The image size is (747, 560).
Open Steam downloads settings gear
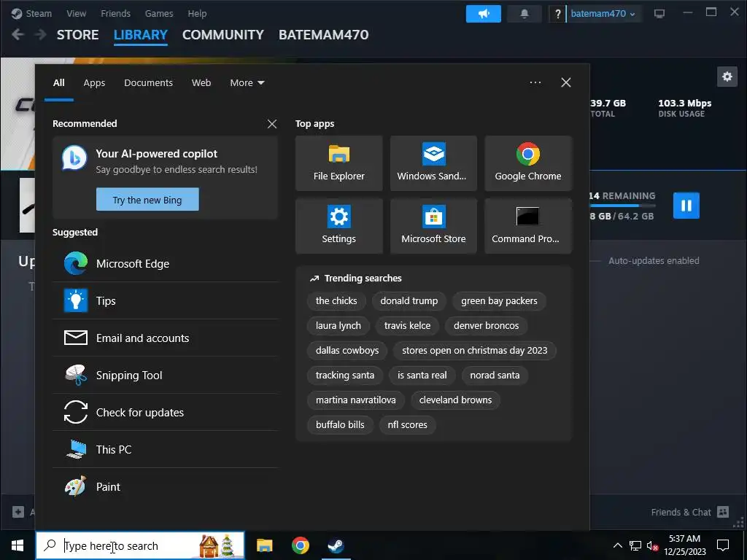[727, 77]
